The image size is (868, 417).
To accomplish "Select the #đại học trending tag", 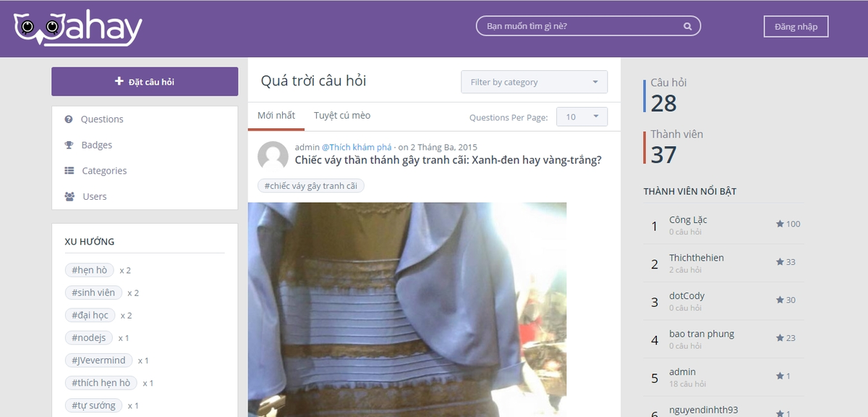I will click(90, 315).
